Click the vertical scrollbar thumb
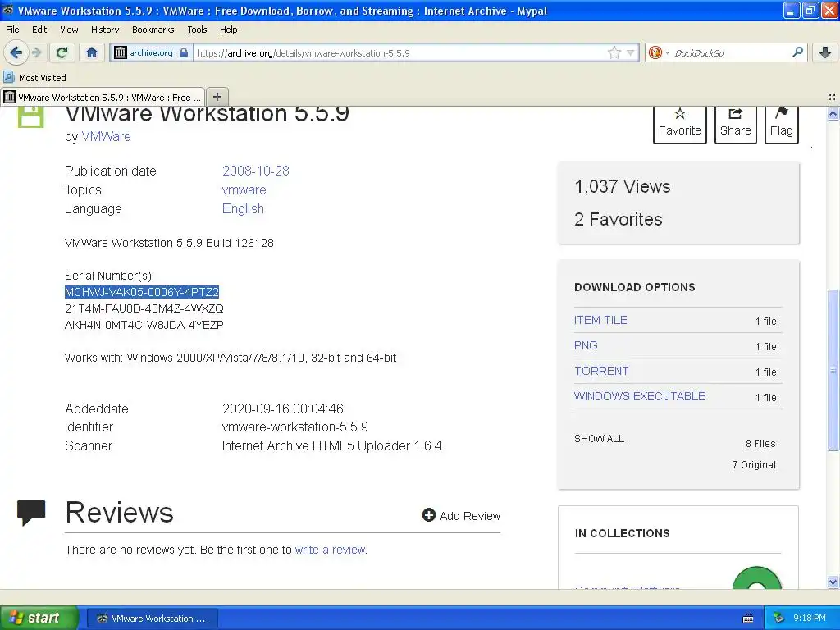Screen dimensions: 840x630 (x=833, y=370)
